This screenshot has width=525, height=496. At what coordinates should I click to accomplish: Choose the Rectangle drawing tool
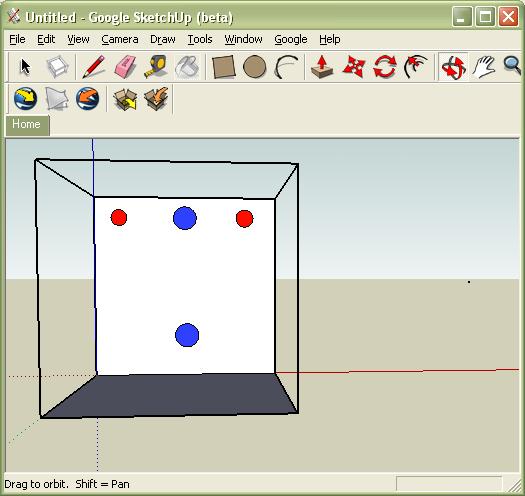[224, 67]
